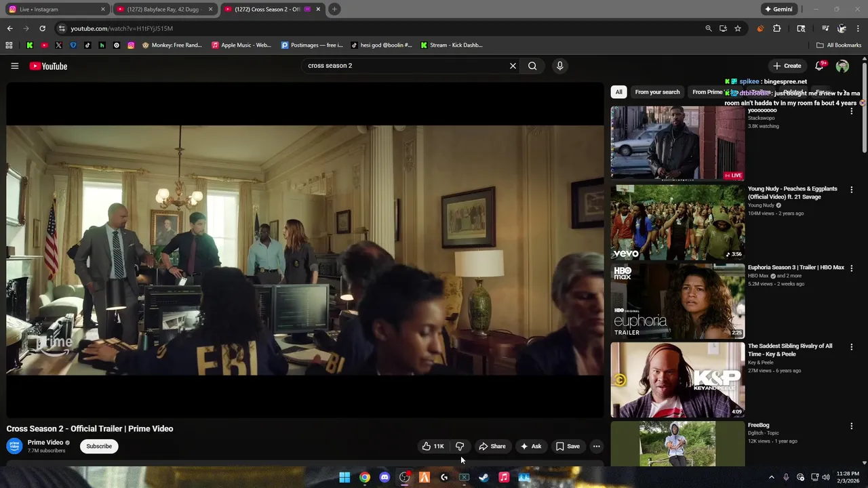Share the Cross Season 2 trailer
This screenshot has height=488, width=868.
pos(492,446)
